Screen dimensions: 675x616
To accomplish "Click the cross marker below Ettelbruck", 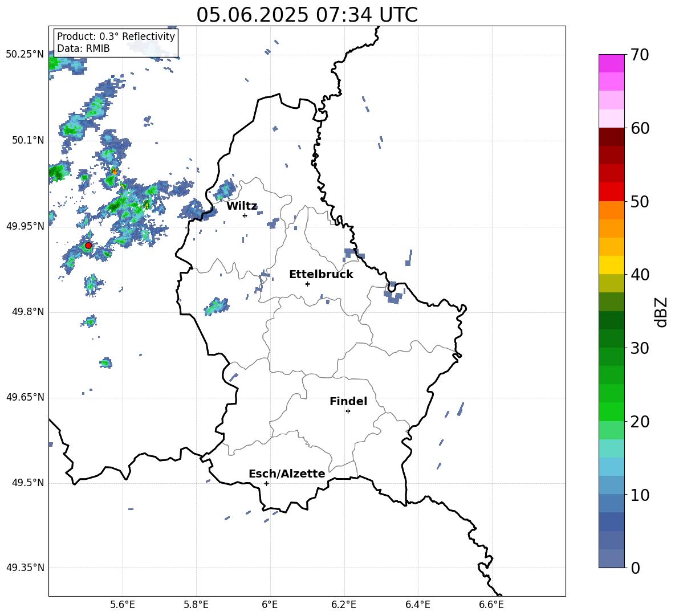I will (x=307, y=284).
